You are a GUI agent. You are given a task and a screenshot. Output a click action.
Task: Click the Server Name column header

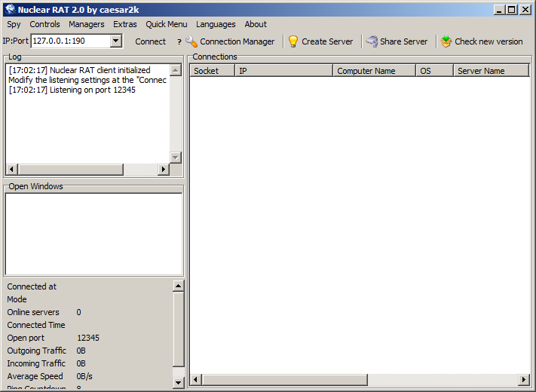pyautogui.click(x=490, y=71)
